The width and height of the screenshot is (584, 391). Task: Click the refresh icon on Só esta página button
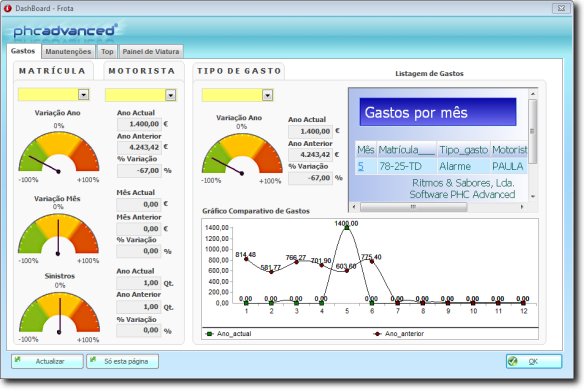pyautogui.click(x=93, y=360)
